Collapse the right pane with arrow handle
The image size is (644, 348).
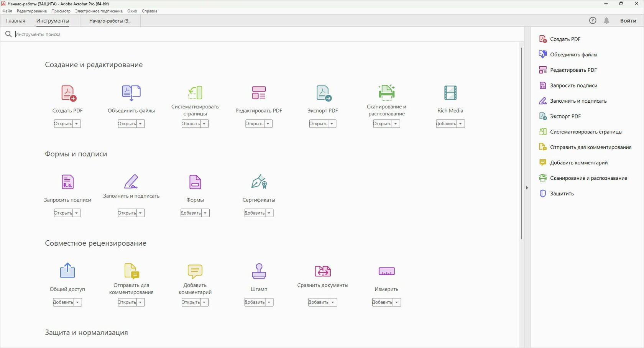(527, 188)
